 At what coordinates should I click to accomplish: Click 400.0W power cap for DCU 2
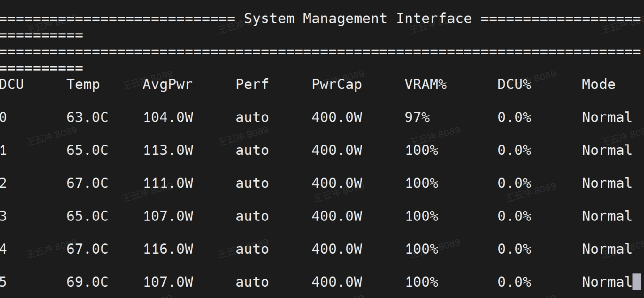(337, 183)
